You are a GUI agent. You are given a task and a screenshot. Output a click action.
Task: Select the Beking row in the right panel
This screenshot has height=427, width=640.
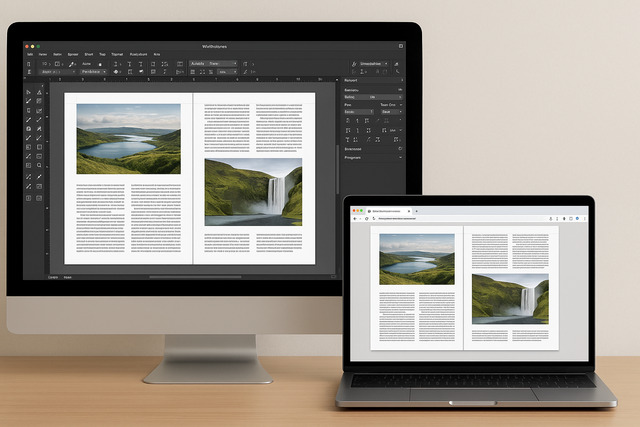click(373, 97)
